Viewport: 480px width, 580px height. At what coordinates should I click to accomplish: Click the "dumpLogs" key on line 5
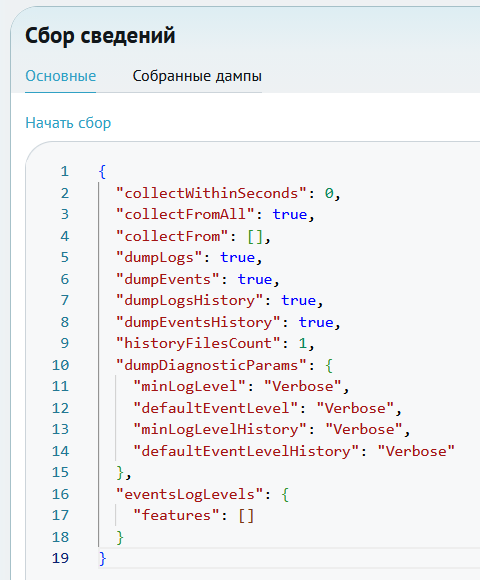[159, 257]
